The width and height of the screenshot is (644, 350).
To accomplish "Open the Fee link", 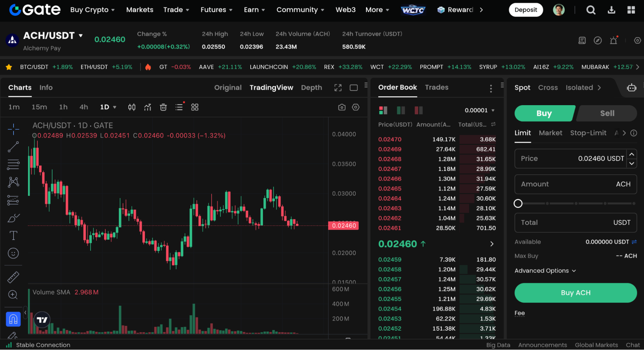I will tap(519, 313).
